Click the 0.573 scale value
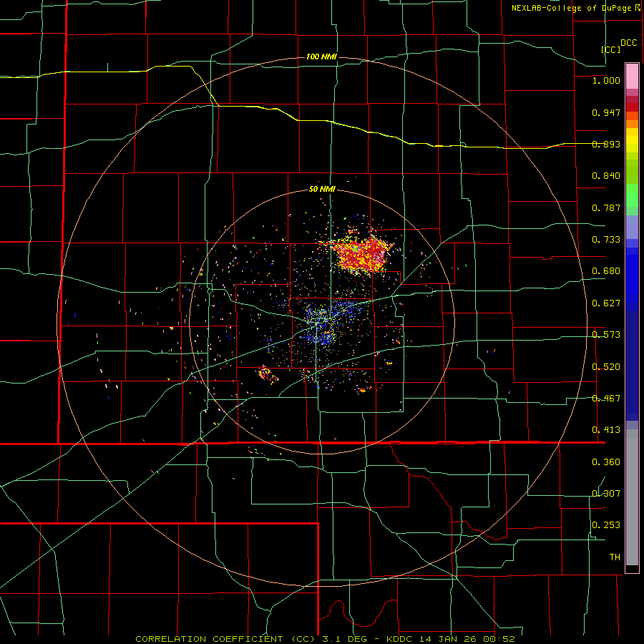The width and height of the screenshot is (644, 644). (x=606, y=335)
